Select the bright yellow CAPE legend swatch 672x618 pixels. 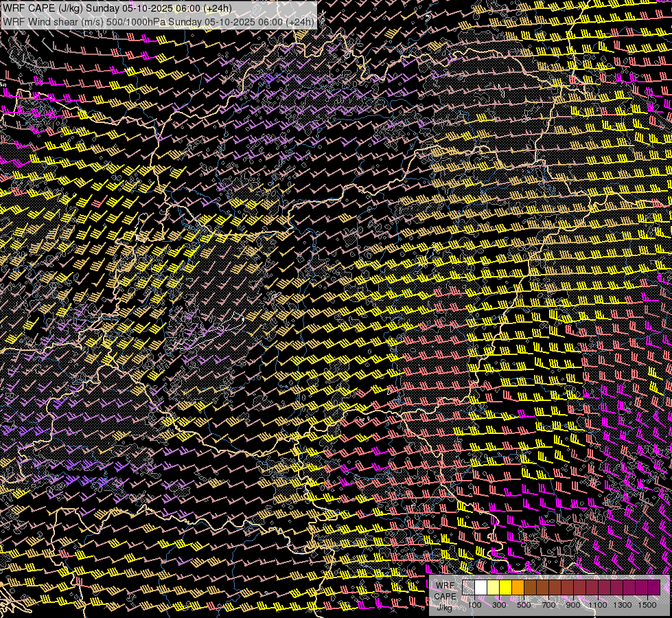(x=506, y=587)
